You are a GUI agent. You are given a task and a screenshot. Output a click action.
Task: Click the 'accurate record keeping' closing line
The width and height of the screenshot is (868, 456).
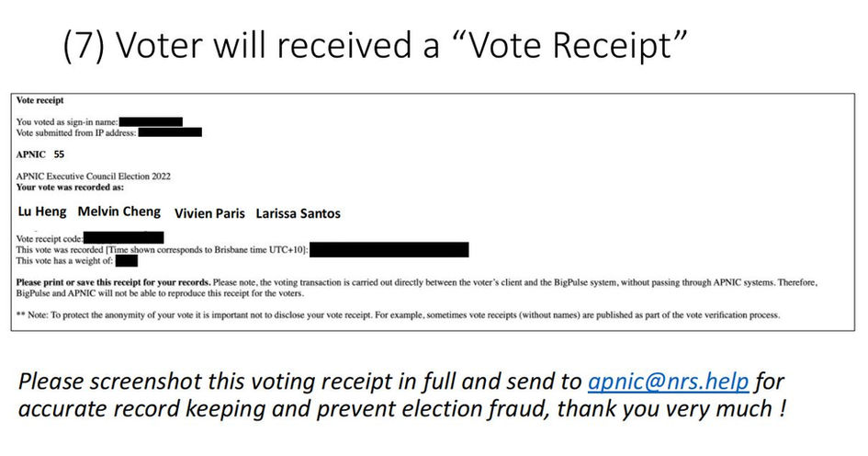[401, 409]
